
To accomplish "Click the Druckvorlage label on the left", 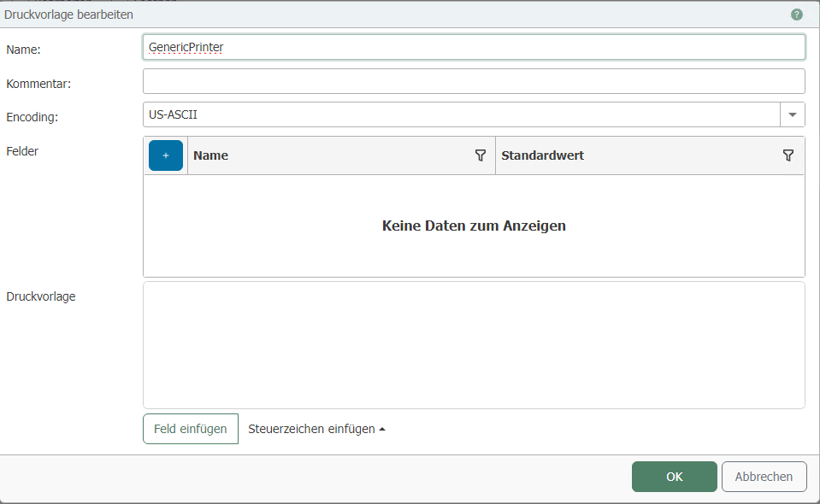I will point(41,296).
